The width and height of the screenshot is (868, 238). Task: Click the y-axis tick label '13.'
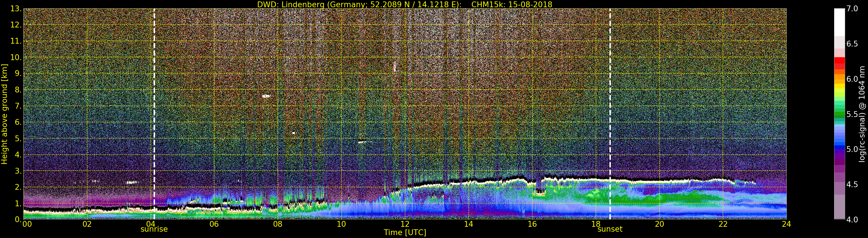point(16,9)
